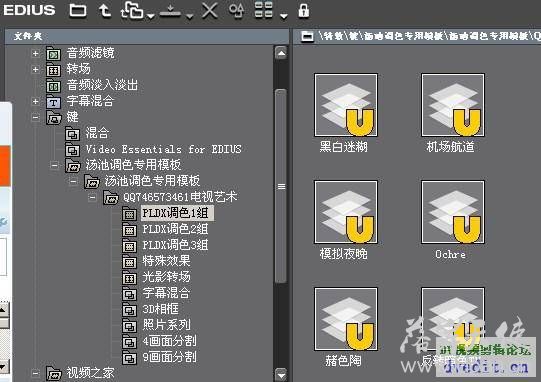The width and height of the screenshot is (541, 382).
Task: Click the icon beside 混合
Action: (x=72, y=134)
